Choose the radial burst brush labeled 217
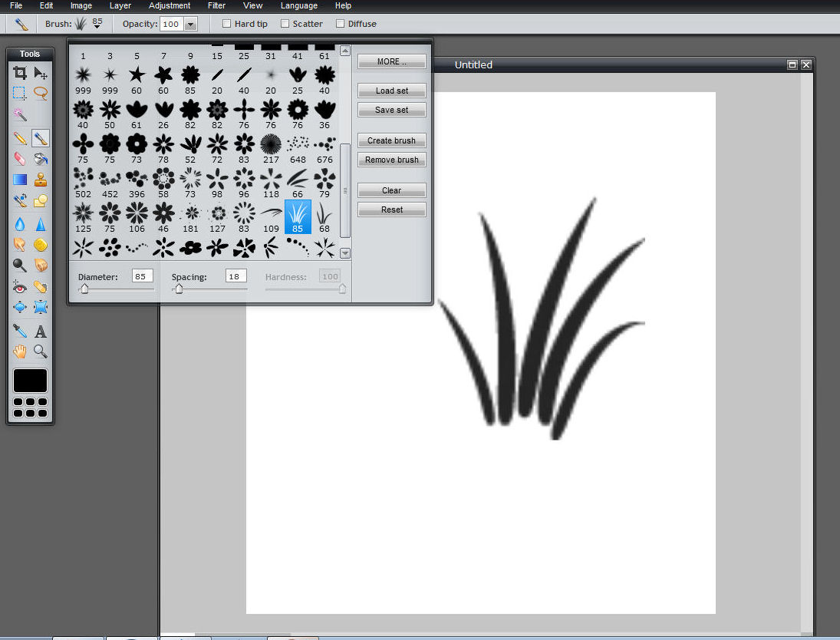 pos(271,149)
